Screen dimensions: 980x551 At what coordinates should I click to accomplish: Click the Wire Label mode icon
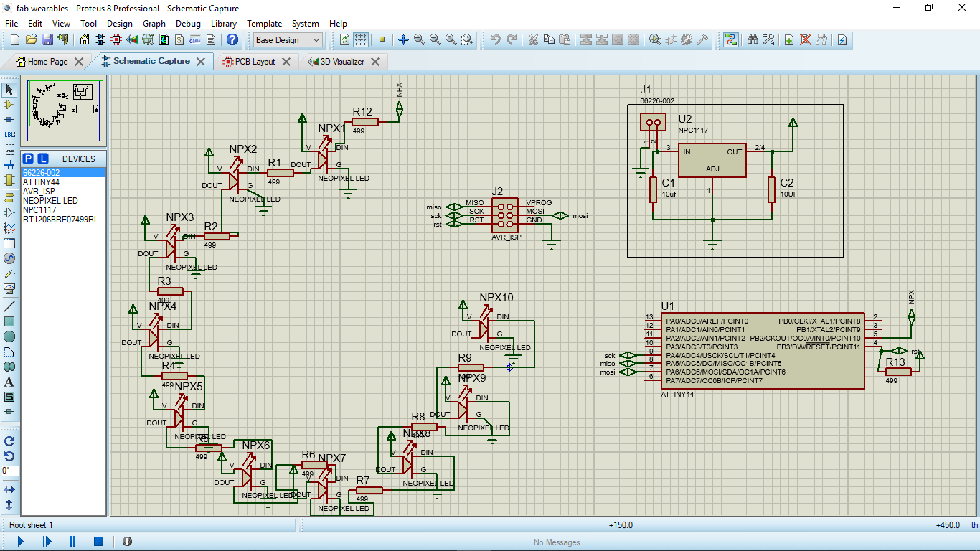tap(9, 134)
